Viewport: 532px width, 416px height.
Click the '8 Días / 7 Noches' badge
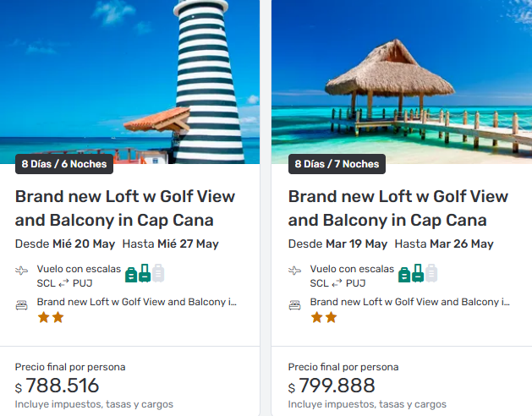pos(337,164)
